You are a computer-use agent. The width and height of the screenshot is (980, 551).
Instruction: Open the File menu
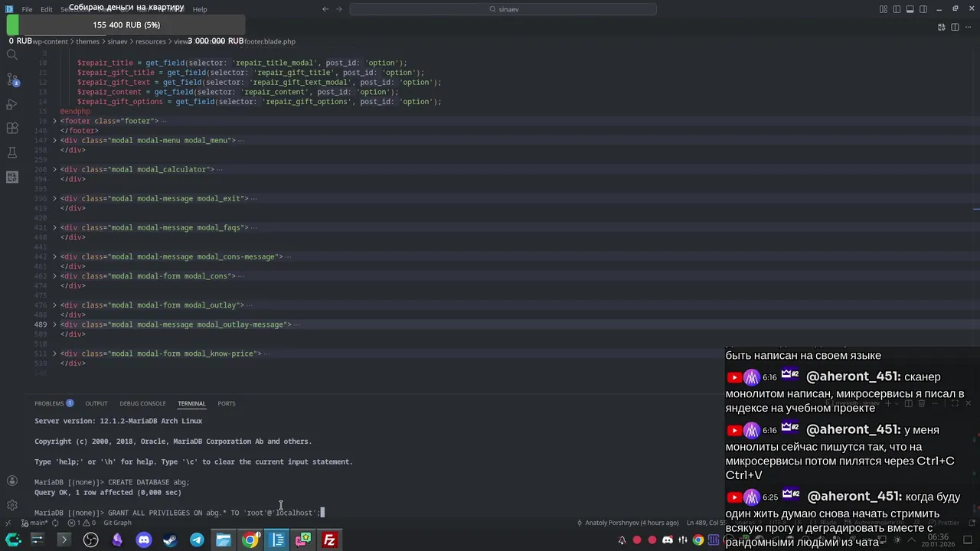click(27, 9)
